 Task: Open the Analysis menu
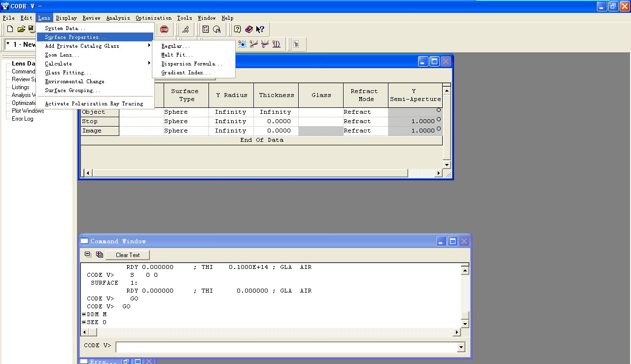118,18
